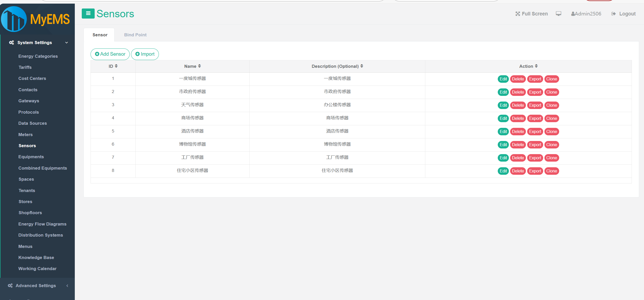Sort the table by the Name column
The height and width of the screenshot is (300, 644).
[199, 66]
